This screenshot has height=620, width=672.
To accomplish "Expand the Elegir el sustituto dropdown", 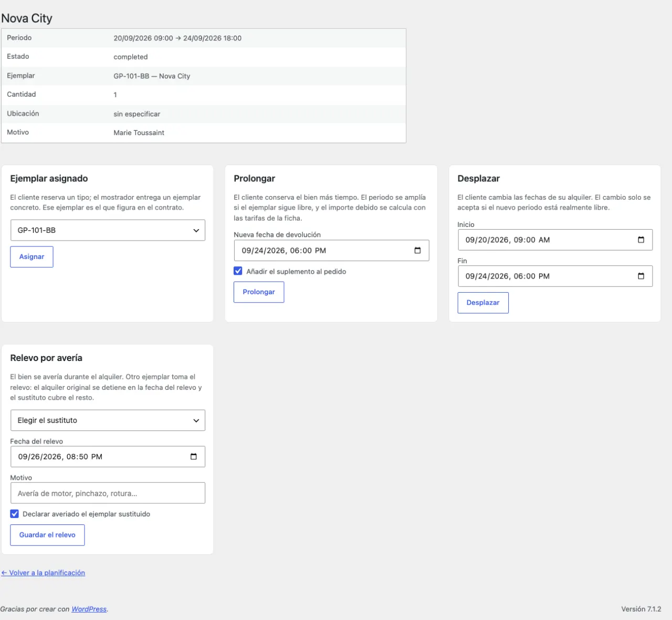I will click(108, 420).
